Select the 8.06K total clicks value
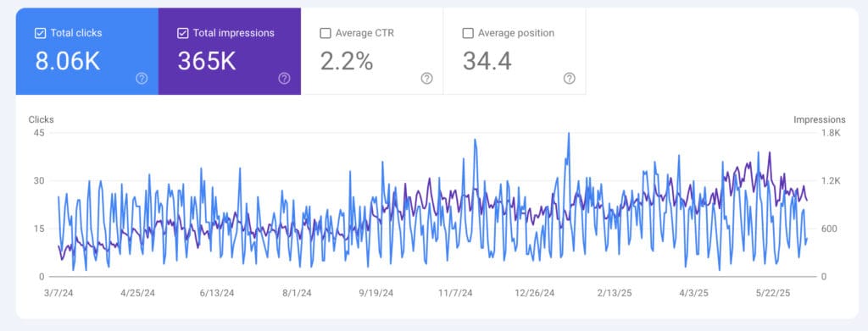The width and height of the screenshot is (868, 331). 68,61
